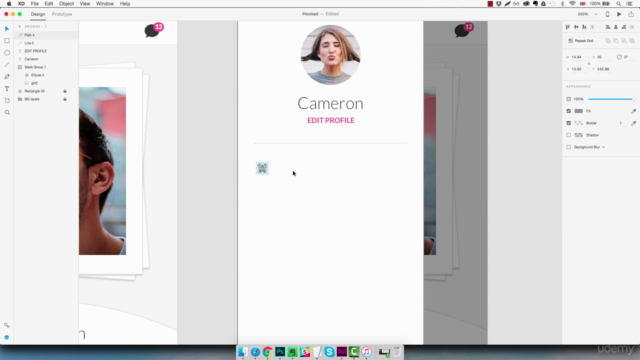
Task: Click the Border color swatch
Action: pyautogui.click(x=578, y=123)
